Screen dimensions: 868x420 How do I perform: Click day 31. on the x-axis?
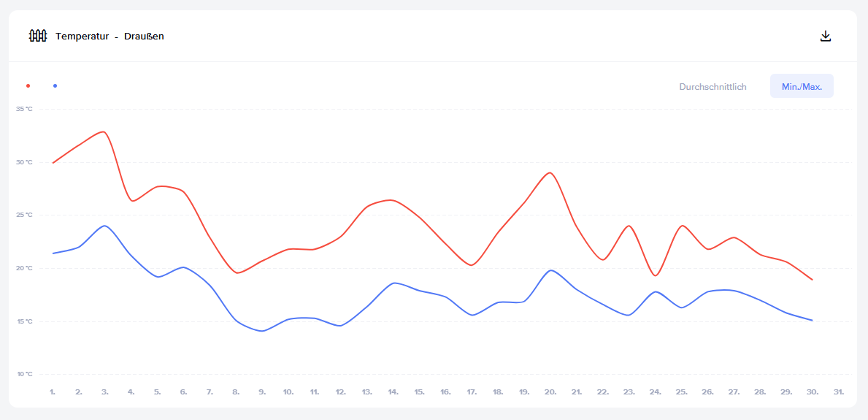tap(839, 392)
